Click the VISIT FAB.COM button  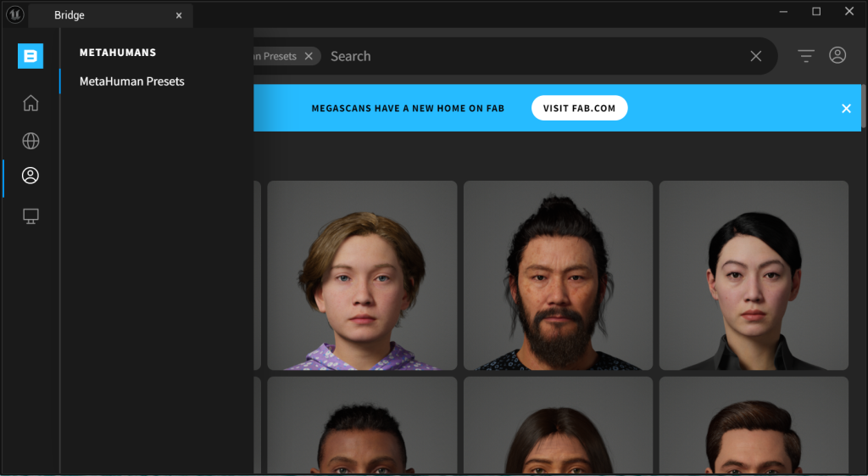coord(580,108)
